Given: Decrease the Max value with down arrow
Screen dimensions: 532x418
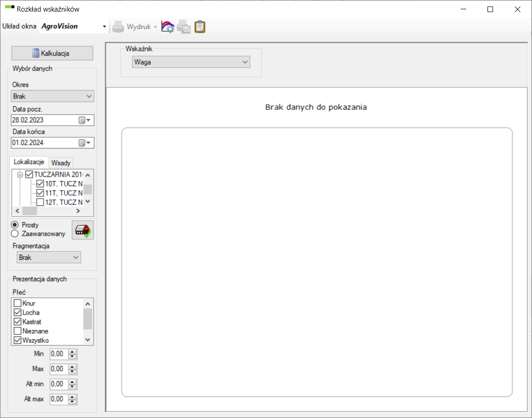Looking at the screenshot, I should [x=72, y=372].
